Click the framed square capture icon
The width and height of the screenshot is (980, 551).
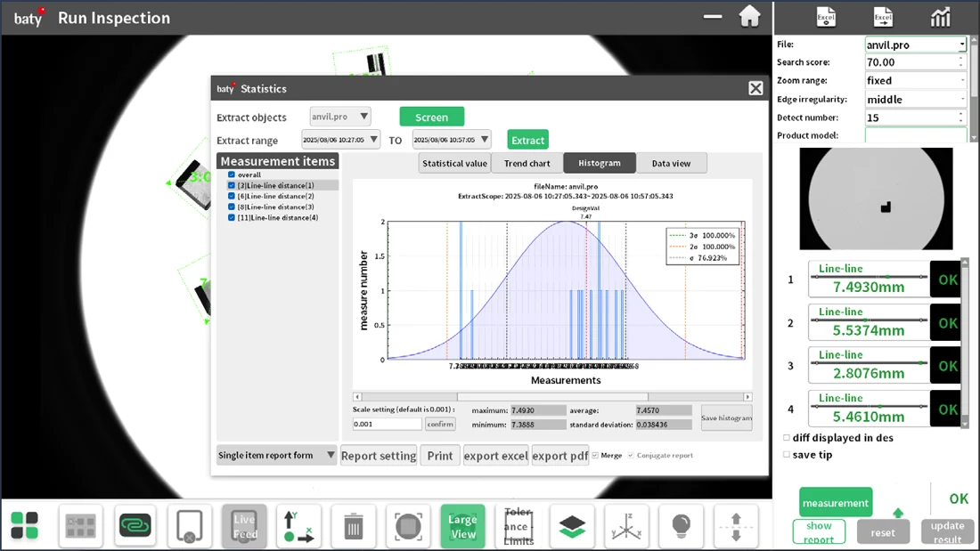click(407, 526)
